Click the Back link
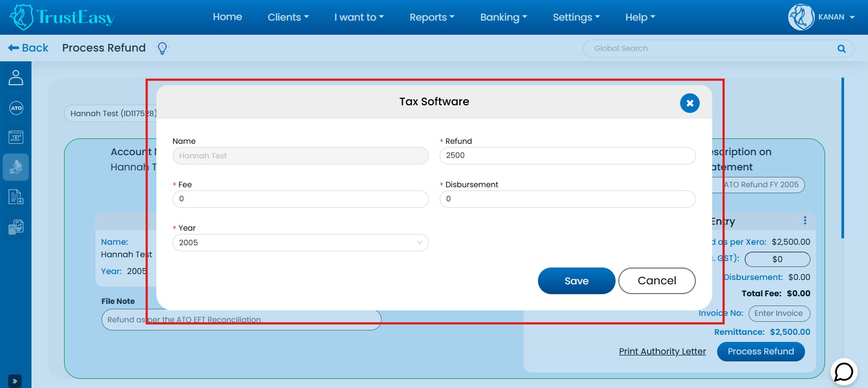868x388 pixels. coord(28,48)
